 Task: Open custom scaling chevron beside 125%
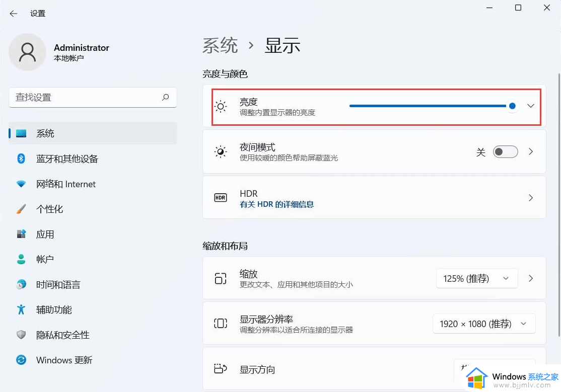click(x=531, y=278)
